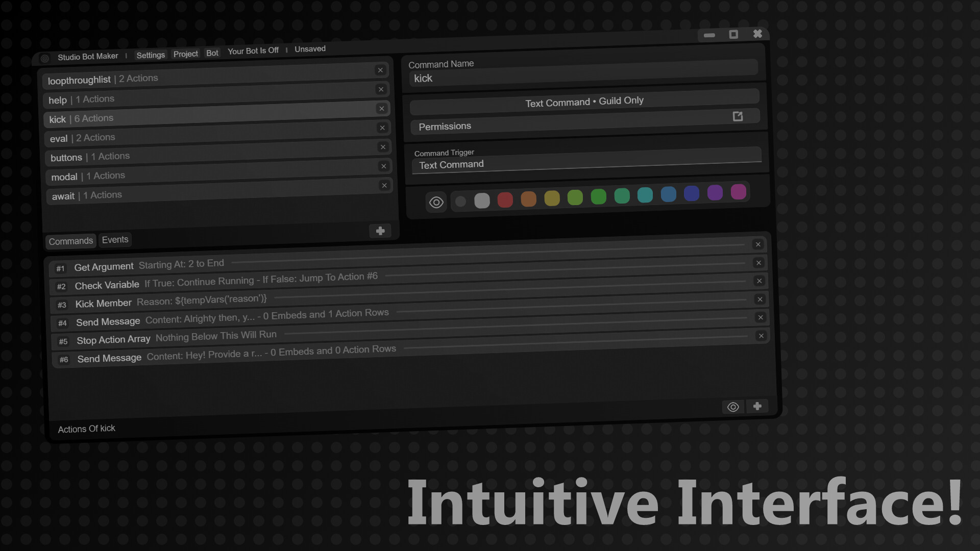
Task: Delete the Check Variable action
Action: pyautogui.click(x=758, y=263)
